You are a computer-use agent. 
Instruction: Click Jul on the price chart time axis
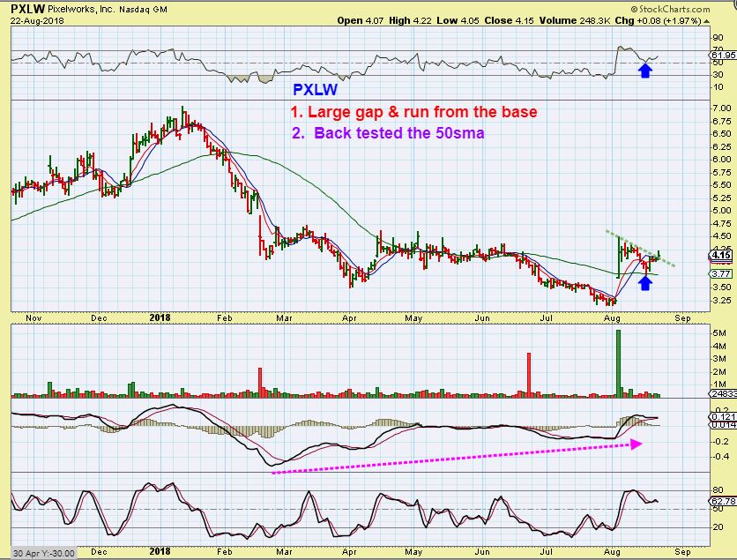pyautogui.click(x=546, y=317)
